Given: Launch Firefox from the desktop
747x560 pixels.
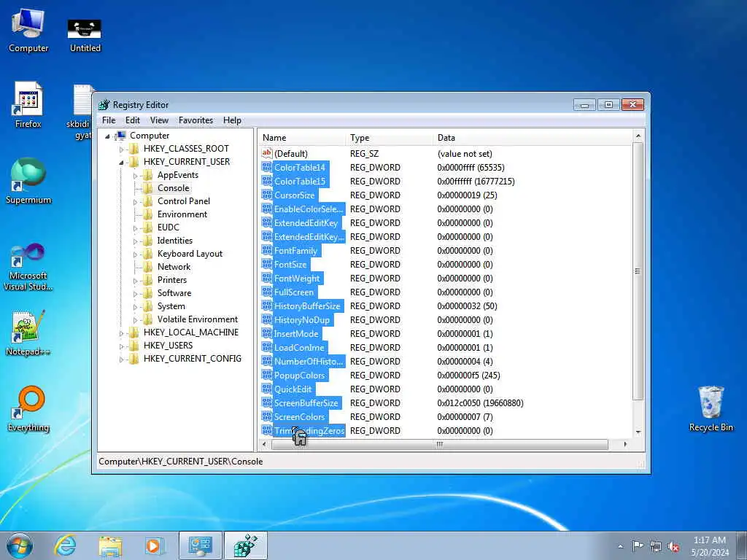Looking at the screenshot, I should (x=28, y=105).
